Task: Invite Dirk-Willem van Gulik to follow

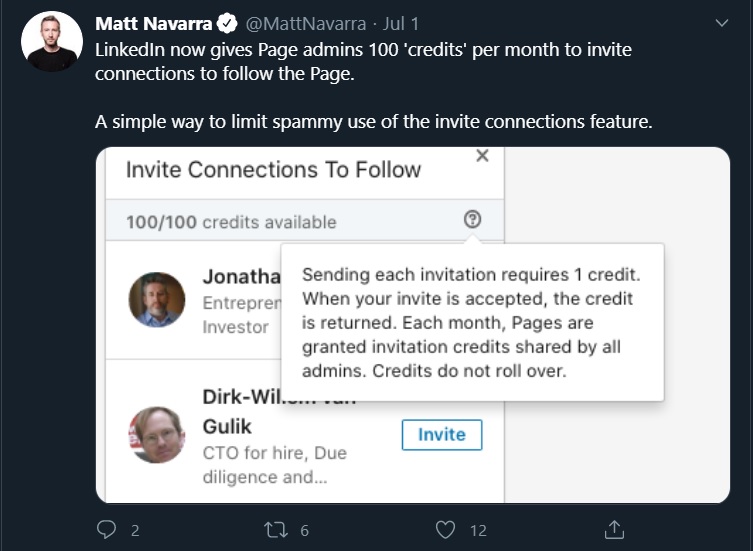Action: pos(441,434)
